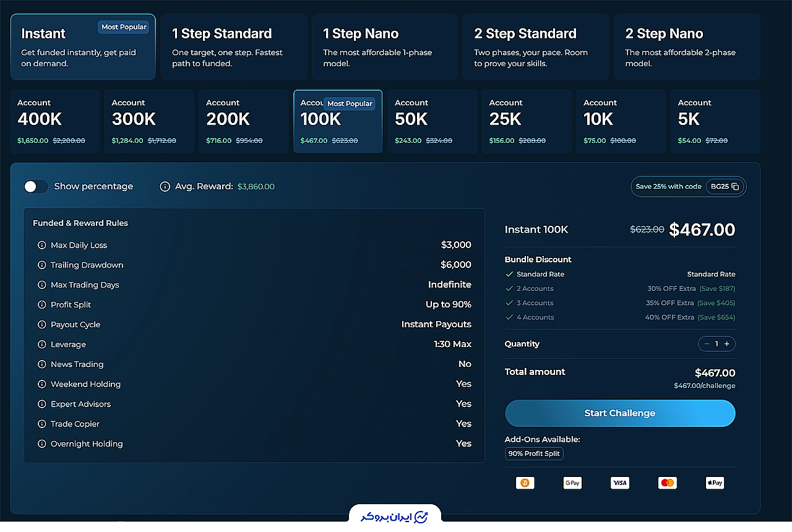
Task: Click the info icon beside Trade Copier
Action: point(42,424)
